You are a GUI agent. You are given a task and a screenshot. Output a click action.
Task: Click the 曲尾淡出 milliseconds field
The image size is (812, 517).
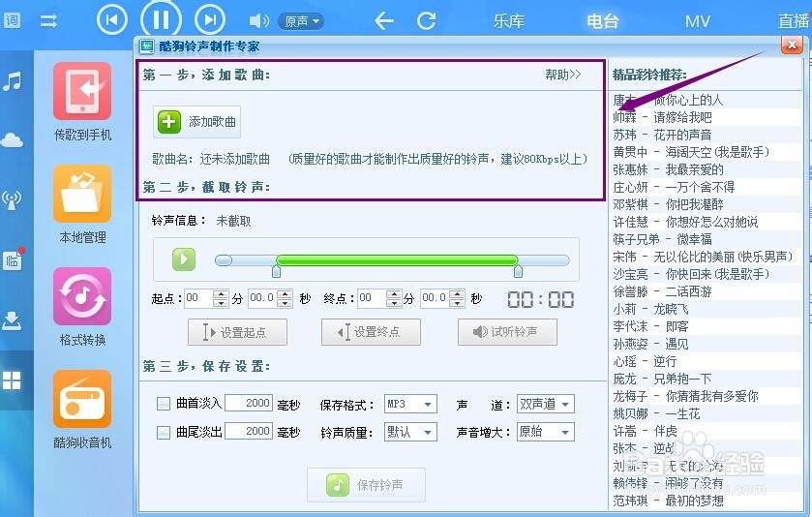point(249,432)
